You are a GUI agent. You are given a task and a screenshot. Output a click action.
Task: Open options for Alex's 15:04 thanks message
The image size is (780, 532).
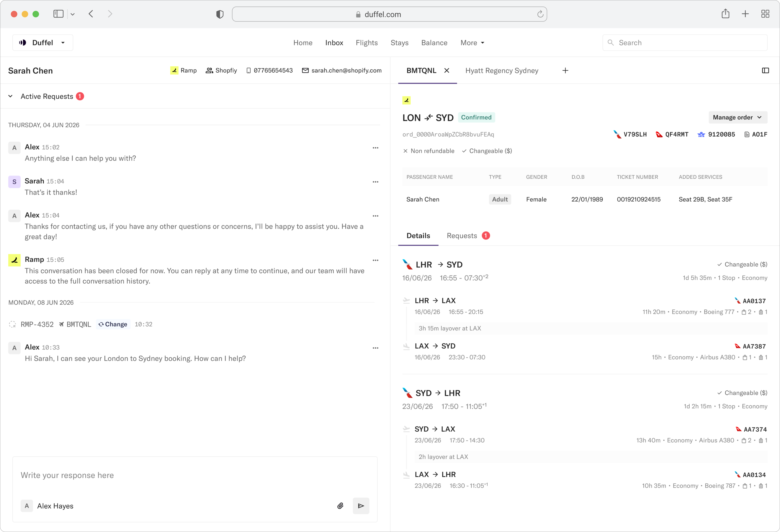click(x=375, y=216)
